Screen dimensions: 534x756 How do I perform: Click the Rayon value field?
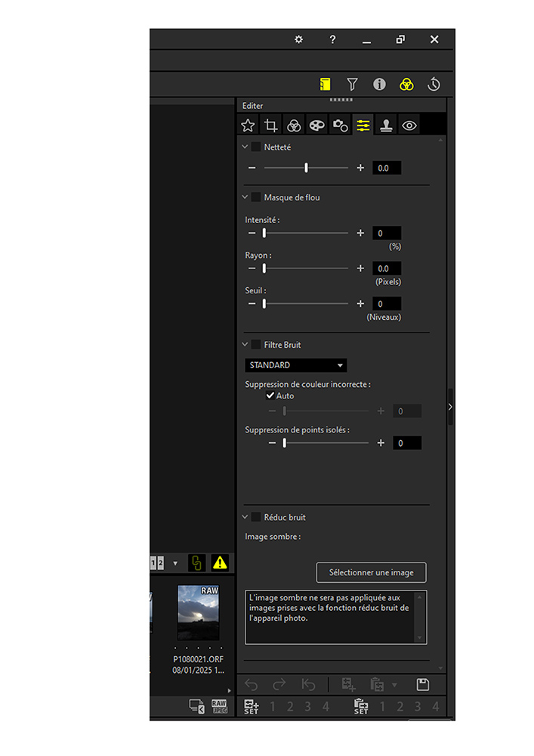pos(387,268)
